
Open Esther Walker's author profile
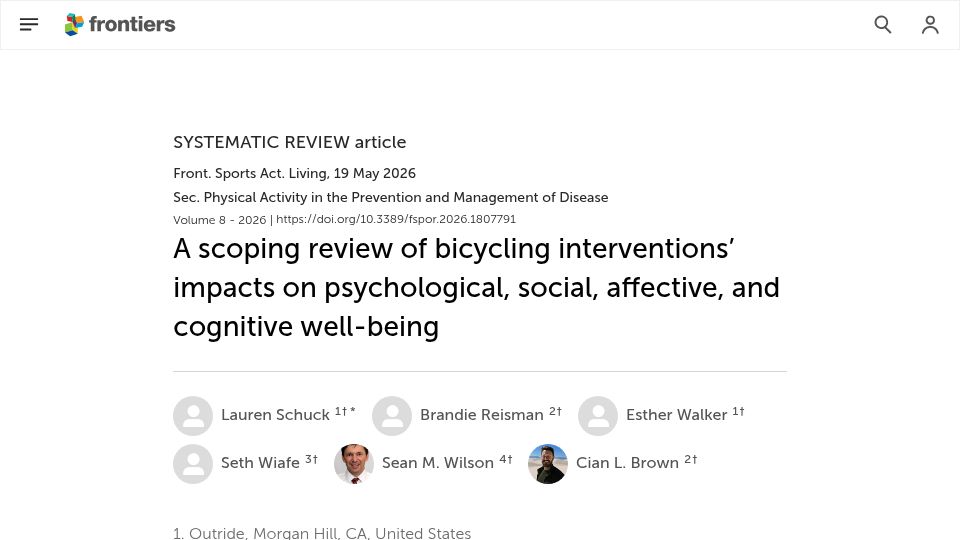click(x=677, y=414)
